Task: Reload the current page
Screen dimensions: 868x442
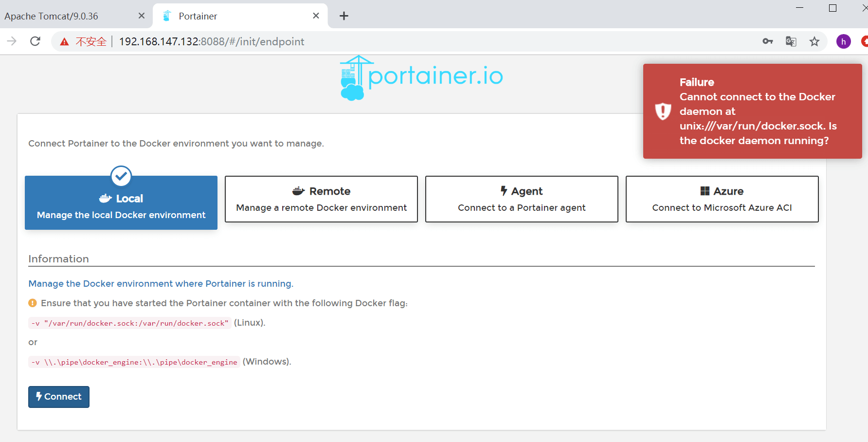Action: coord(35,41)
